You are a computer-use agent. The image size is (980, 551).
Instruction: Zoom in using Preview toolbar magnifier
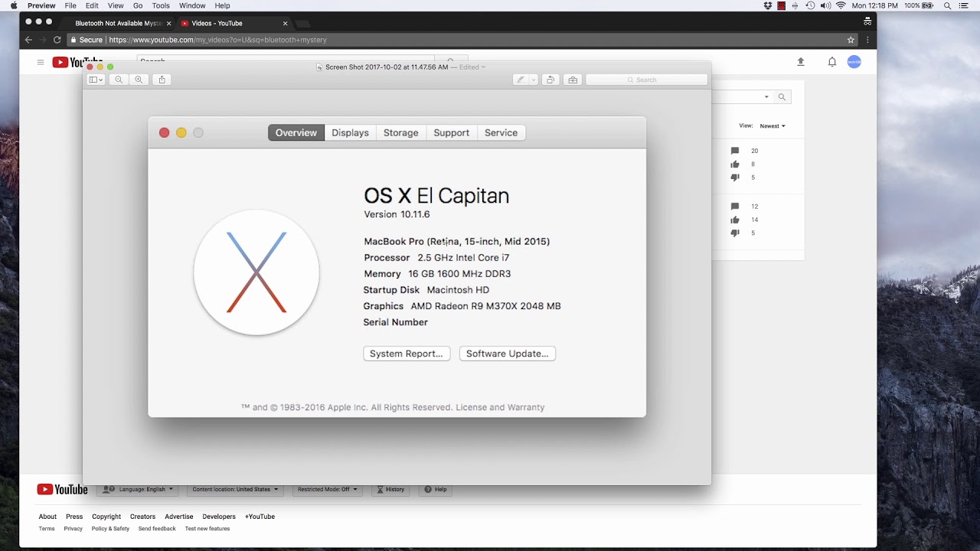point(139,80)
